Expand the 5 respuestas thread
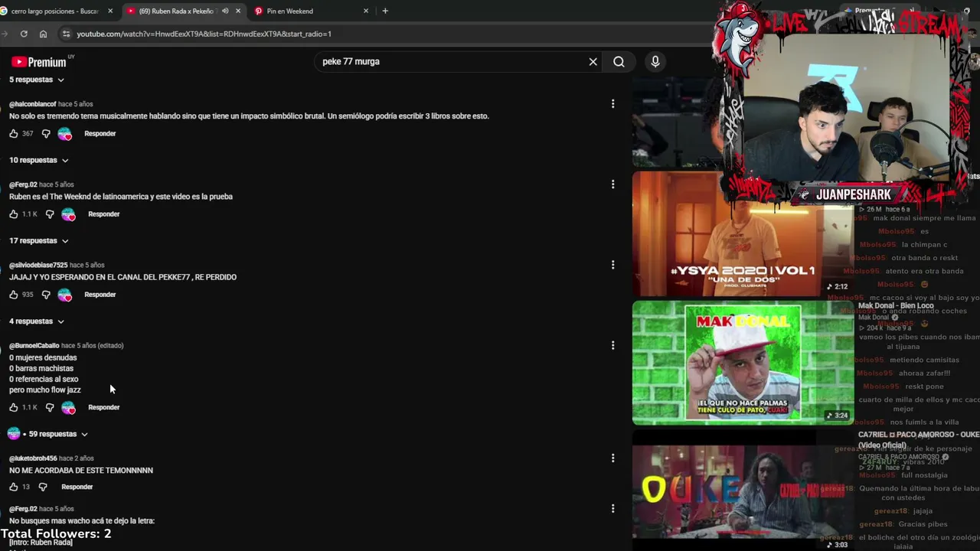 (37, 80)
